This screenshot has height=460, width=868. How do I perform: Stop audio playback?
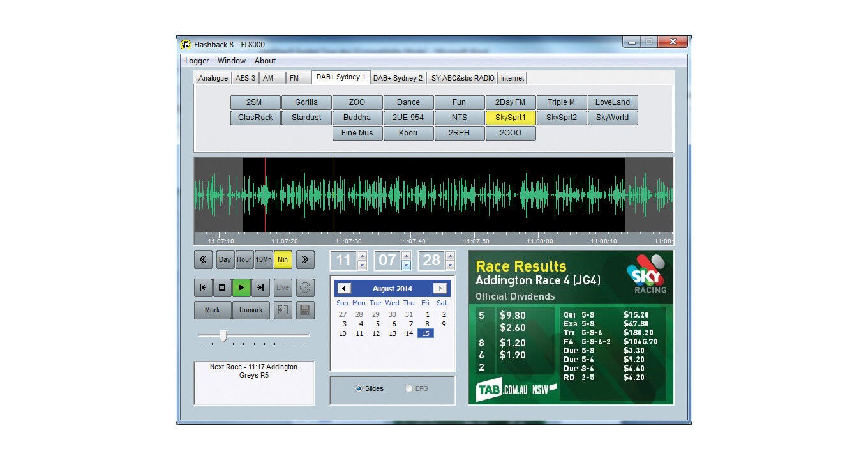pos(222,287)
